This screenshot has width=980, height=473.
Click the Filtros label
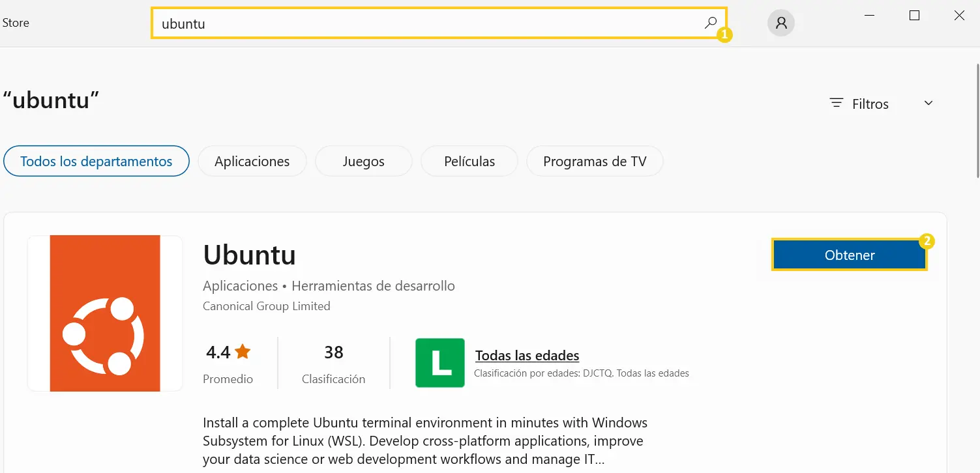[870, 104]
